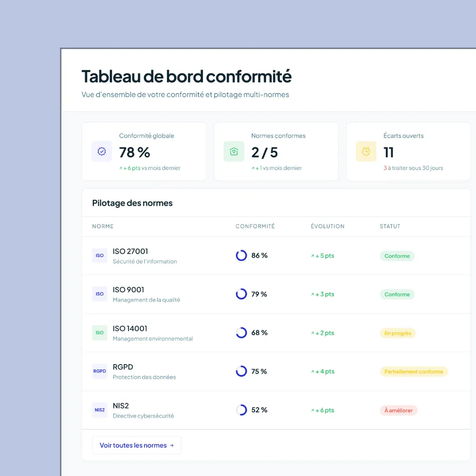This screenshot has height=476, width=476.
Task: Click the NORME column header
Action: click(x=103, y=226)
